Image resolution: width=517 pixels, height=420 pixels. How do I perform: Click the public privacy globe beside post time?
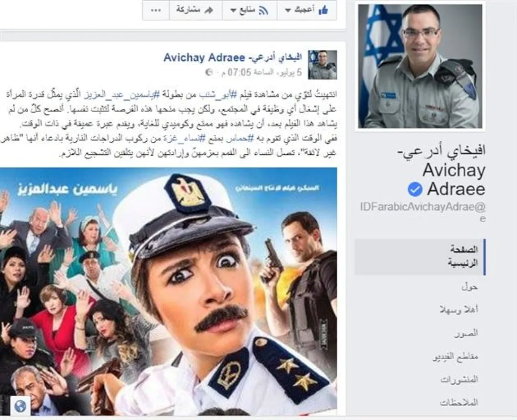209,72
